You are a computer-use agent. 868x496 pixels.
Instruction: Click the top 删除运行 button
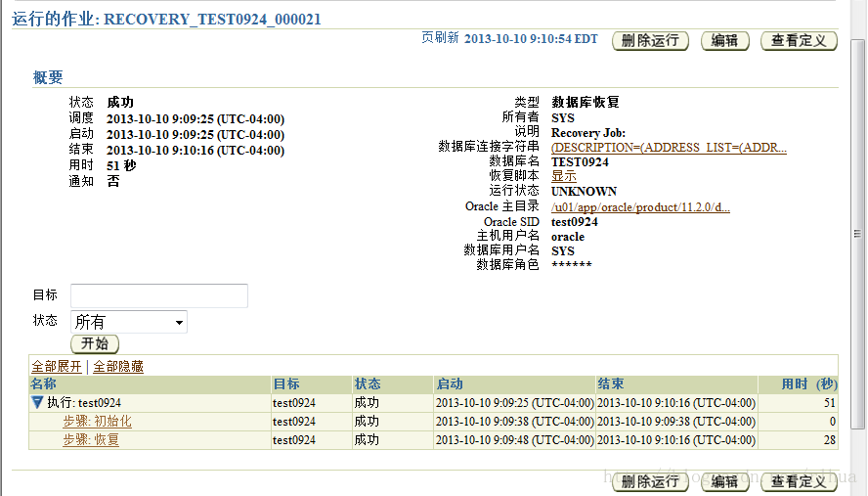click(x=650, y=40)
